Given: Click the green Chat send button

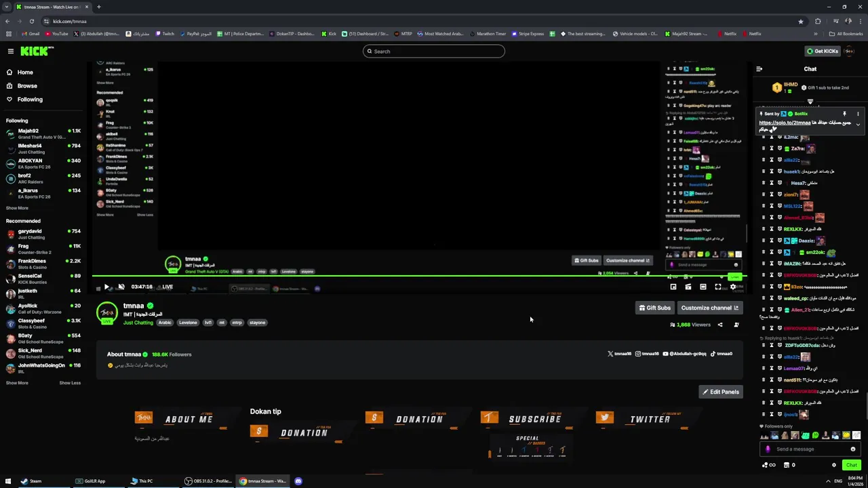Looking at the screenshot, I should 851,465.
